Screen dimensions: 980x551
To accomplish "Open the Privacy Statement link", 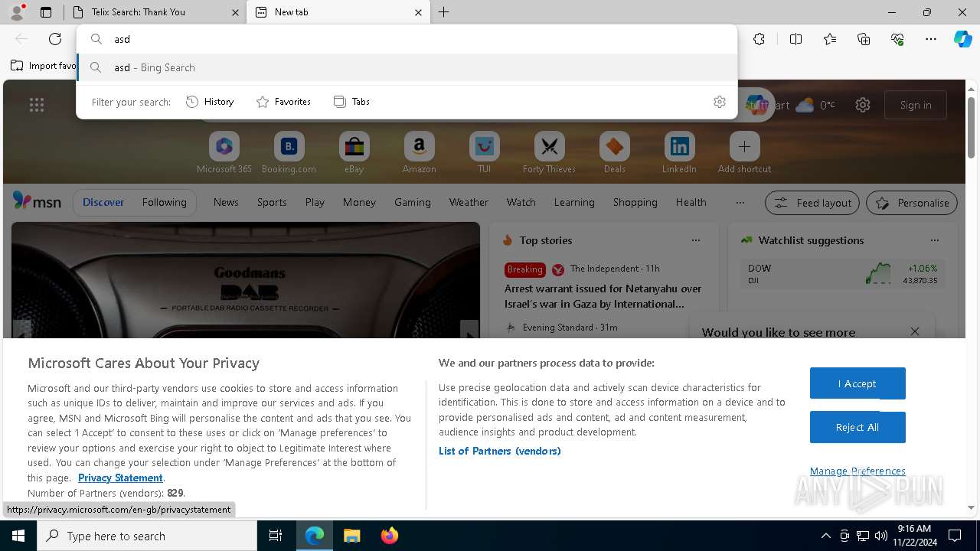I will (120, 478).
